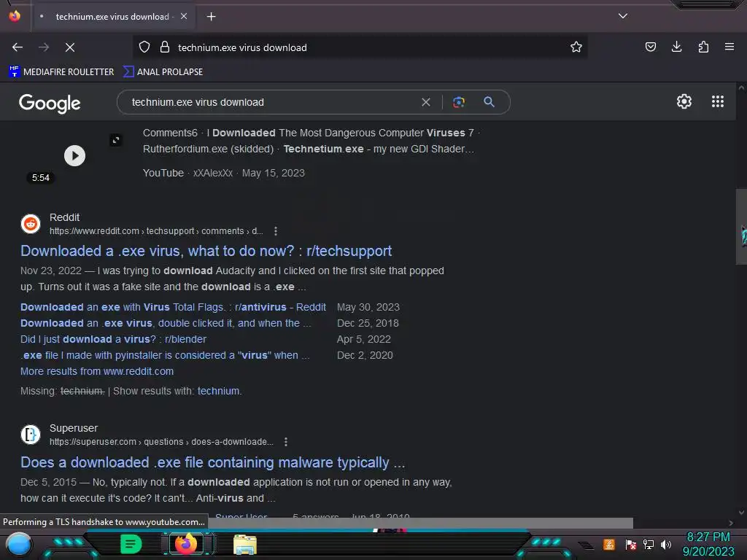The height and width of the screenshot is (560, 747).
Task: Go back to the previous page
Action: [x=18, y=47]
